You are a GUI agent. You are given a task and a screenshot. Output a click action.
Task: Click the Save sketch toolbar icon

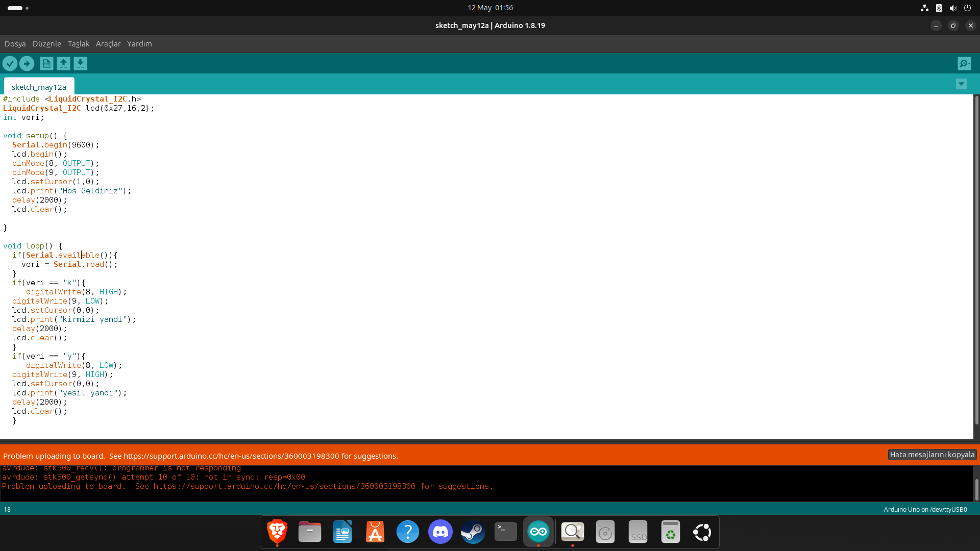click(80, 63)
